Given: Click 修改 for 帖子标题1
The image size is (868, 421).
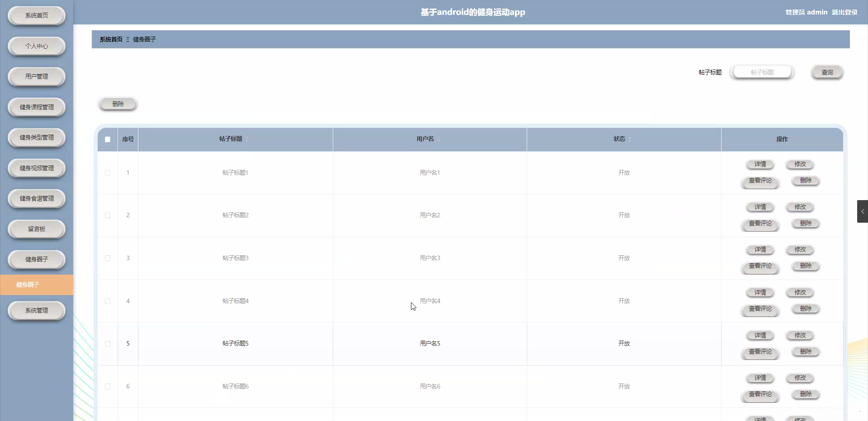Looking at the screenshot, I should tap(800, 164).
